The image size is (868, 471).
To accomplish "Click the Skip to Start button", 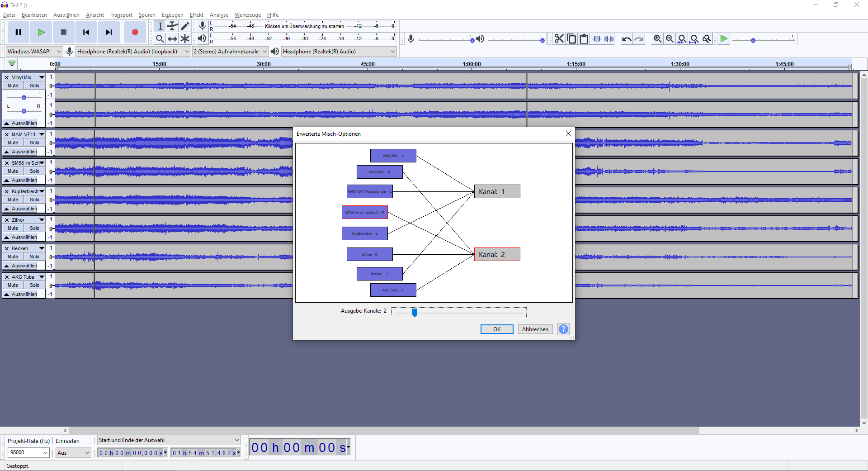I will (86, 32).
